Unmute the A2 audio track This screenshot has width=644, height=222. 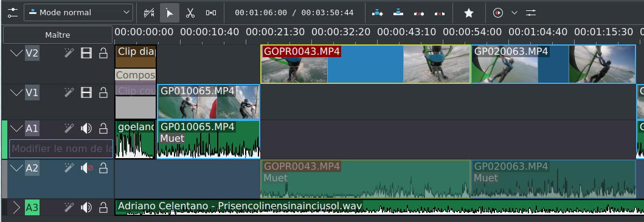click(x=86, y=168)
